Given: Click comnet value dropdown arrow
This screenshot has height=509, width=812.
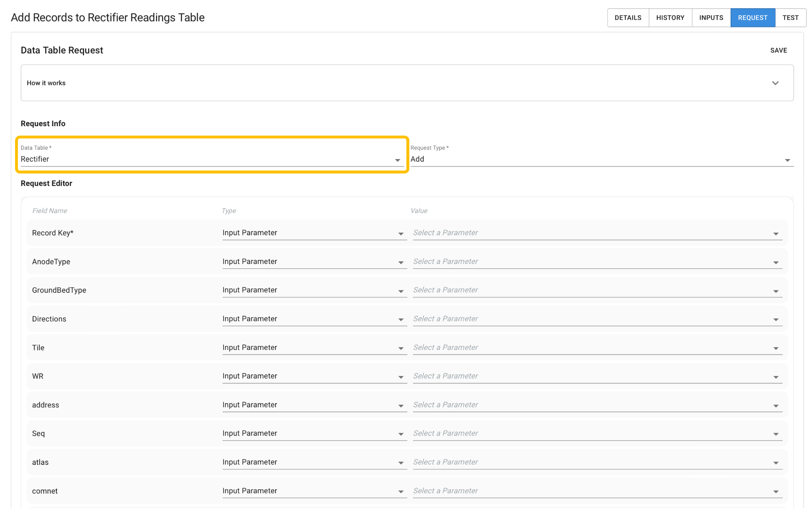Looking at the screenshot, I should (776, 492).
